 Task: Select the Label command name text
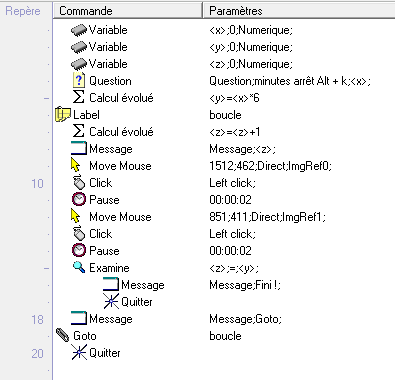[x=86, y=115]
